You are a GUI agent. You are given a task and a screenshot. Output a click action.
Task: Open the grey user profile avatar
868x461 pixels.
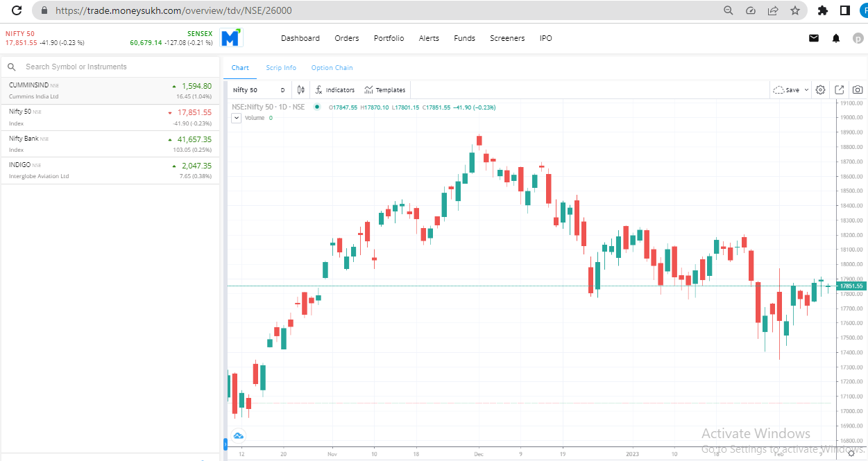[x=858, y=38]
